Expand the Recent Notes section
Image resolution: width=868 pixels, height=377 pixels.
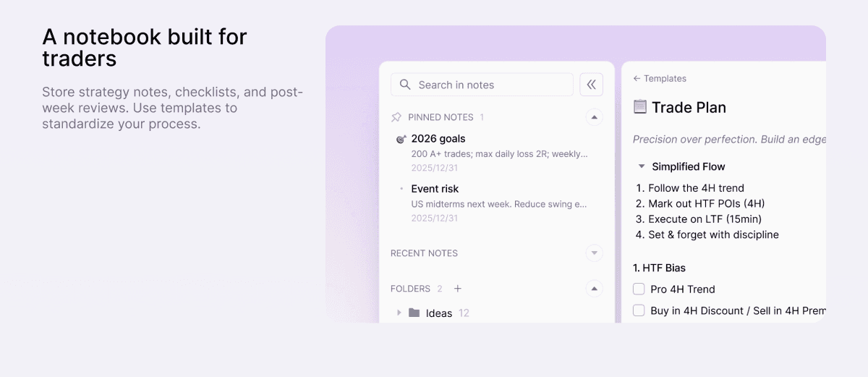point(594,253)
